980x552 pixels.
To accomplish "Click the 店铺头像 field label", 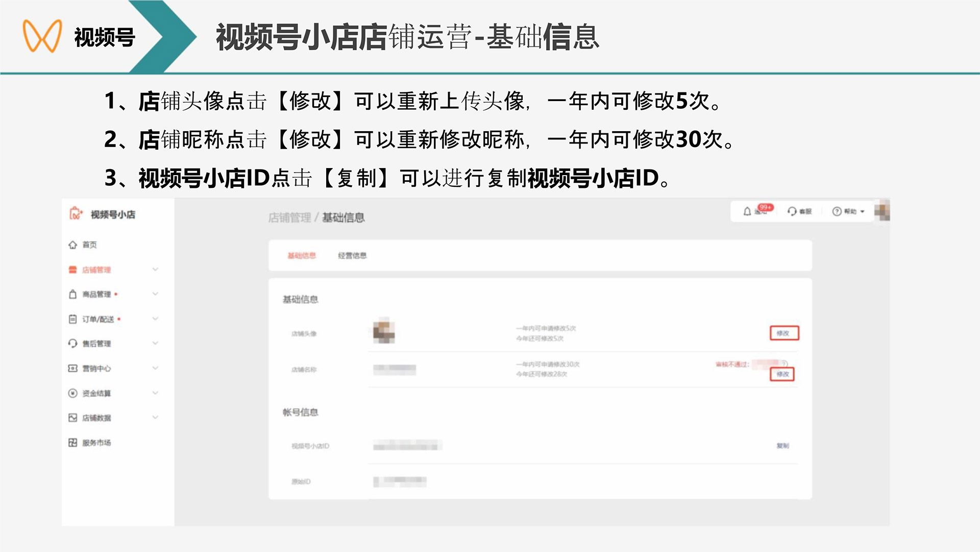I will click(x=304, y=333).
